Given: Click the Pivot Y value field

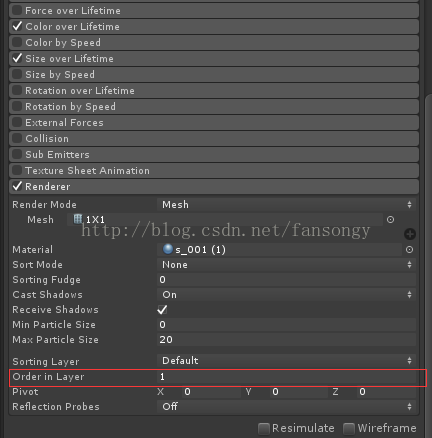Looking at the screenshot, I should click(299, 392).
